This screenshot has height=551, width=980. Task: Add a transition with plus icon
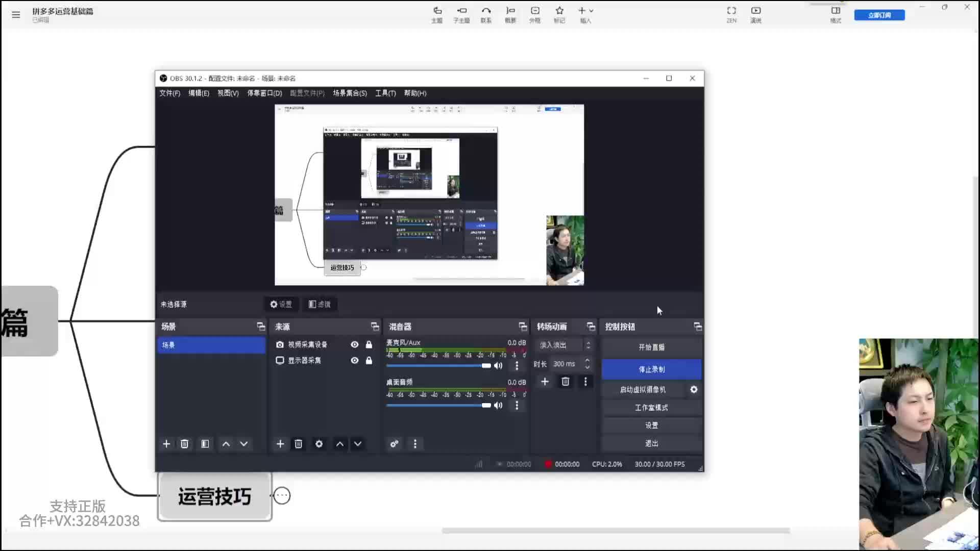point(545,382)
